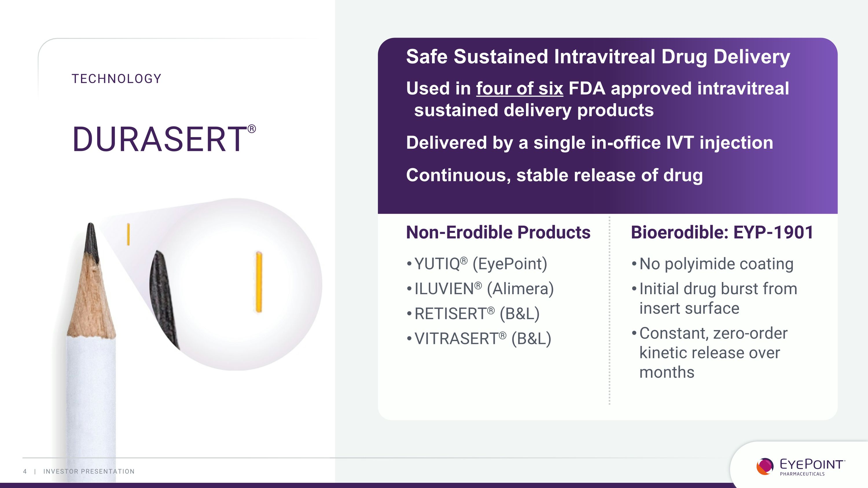Click the YUTIQ (EyePoint) bullet item
Screen dimensions: 868x488
tap(477, 264)
